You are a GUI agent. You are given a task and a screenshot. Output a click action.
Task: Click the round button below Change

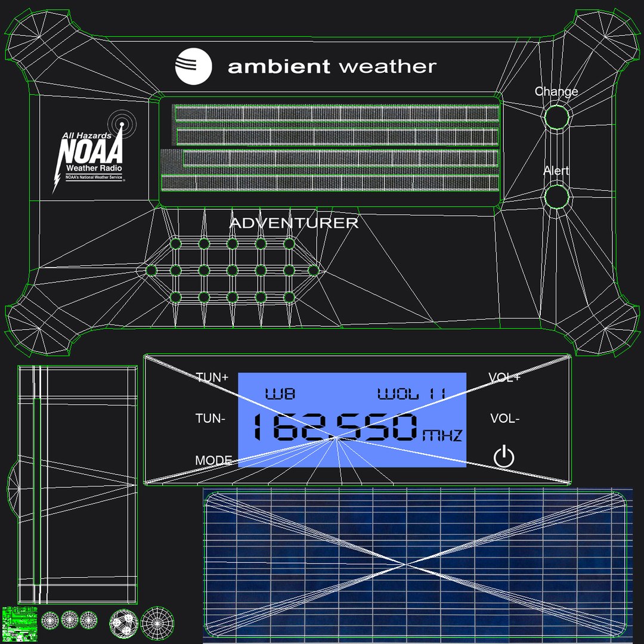(556, 117)
